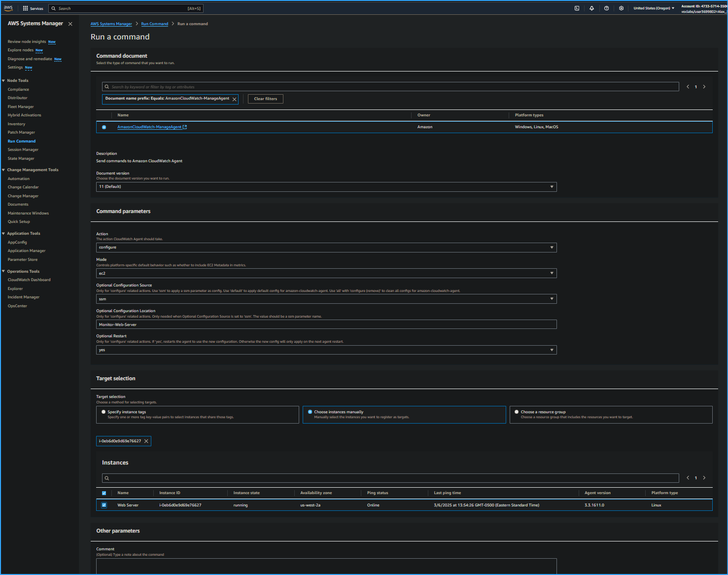Open the Run Command breadcrumb link
728x575 pixels.
point(154,23)
